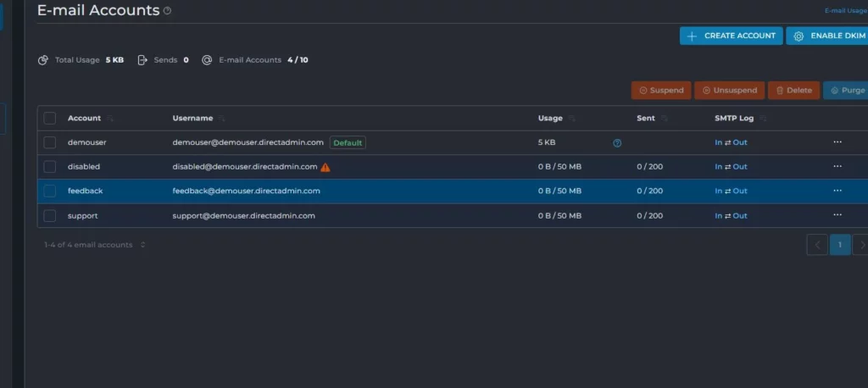Image resolution: width=868 pixels, height=388 pixels.
Task: Click the Sent column header
Action: [x=645, y=118]
